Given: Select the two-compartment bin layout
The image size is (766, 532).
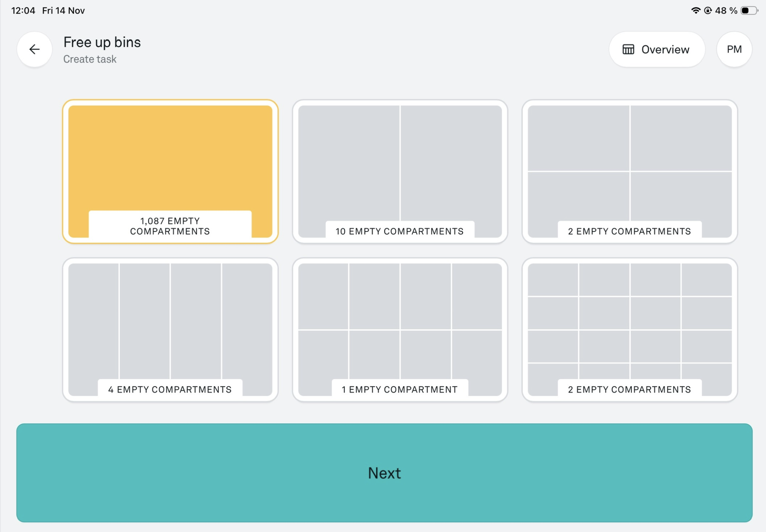Looking at the screenshot, I should tap(399, 165).
